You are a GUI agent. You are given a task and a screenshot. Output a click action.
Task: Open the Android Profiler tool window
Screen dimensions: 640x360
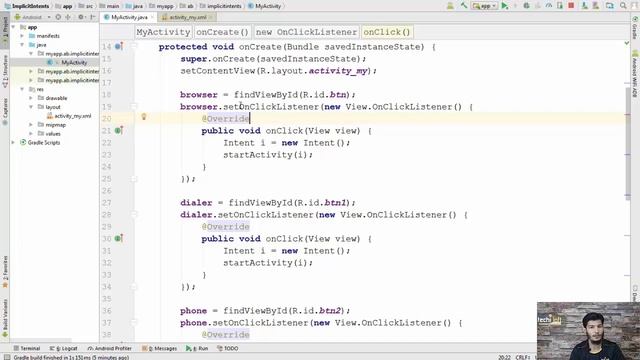(109, 348)
